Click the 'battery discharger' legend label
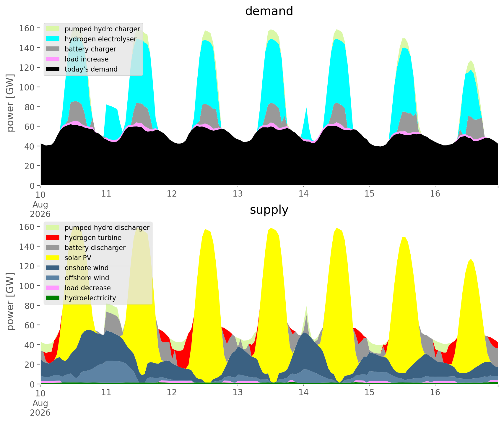Image resolution: width=504 pixels, height=423 pixels. point(95,248)
